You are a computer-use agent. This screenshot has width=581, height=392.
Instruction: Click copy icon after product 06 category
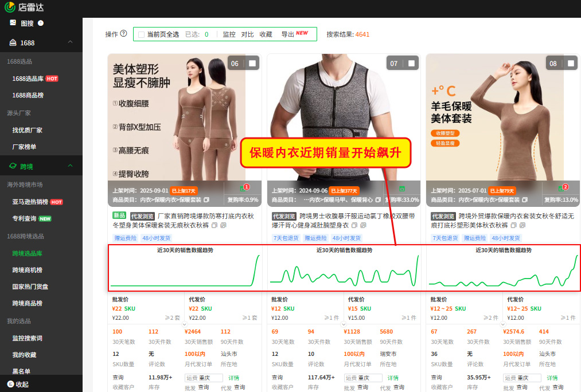tap(206, 199)
